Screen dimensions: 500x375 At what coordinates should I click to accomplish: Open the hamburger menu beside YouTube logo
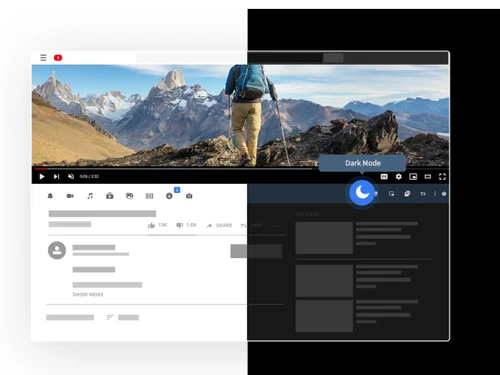43,58
